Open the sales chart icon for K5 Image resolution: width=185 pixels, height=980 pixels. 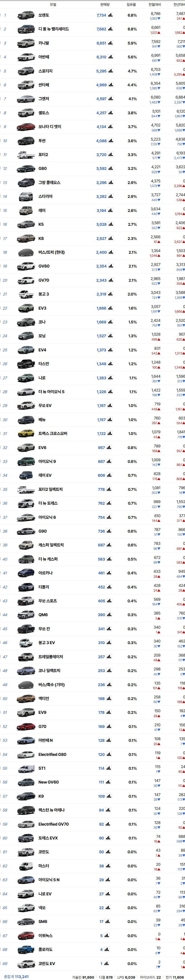pyautogui.click(x=111, y=224)
